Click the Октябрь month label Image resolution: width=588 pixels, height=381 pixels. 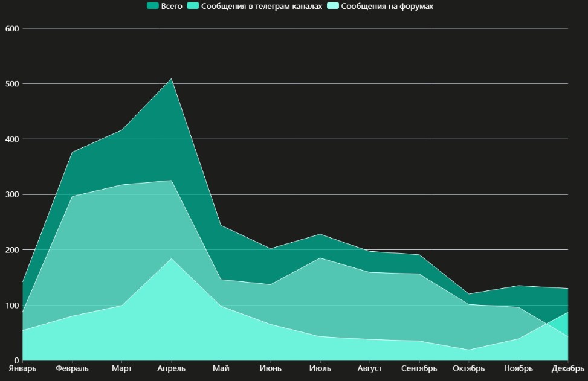tap(468, 368)
